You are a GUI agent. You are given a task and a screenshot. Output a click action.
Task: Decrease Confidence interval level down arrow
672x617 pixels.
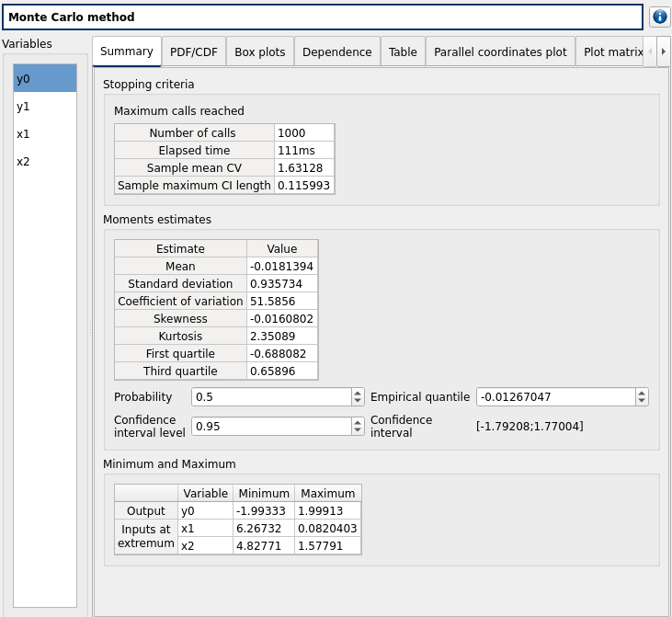tap(358, 431)
